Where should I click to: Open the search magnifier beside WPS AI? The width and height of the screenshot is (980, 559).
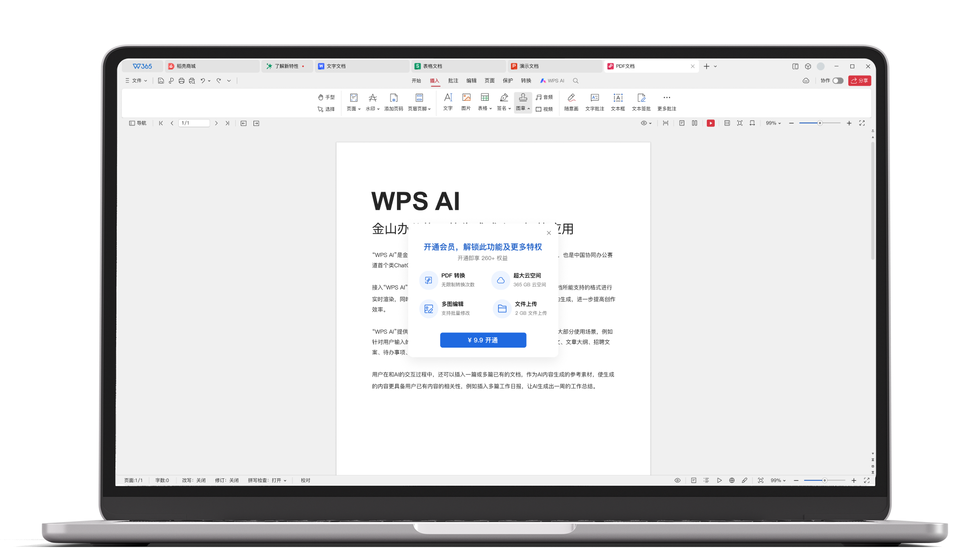tap(576, 81)
